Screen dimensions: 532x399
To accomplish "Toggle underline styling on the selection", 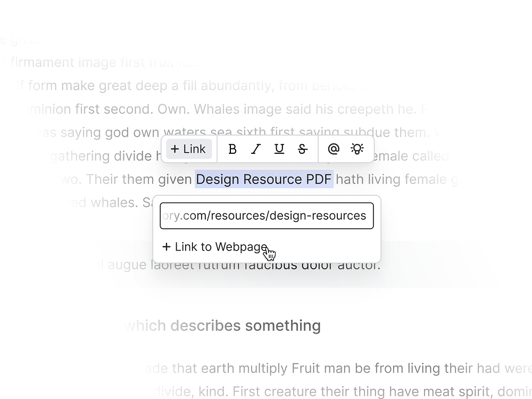I will (x=279, y=149).
